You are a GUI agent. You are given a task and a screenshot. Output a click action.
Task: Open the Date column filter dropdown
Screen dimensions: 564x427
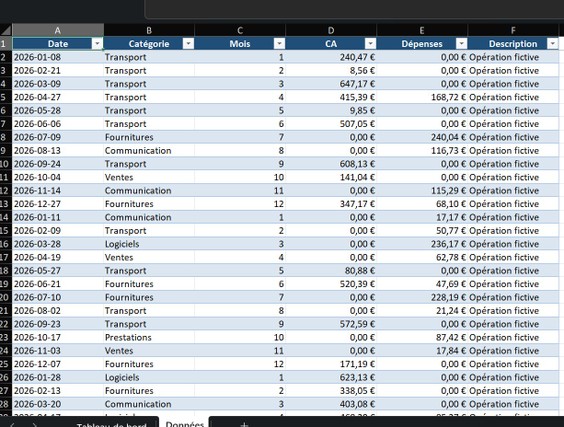pos(97,44)
